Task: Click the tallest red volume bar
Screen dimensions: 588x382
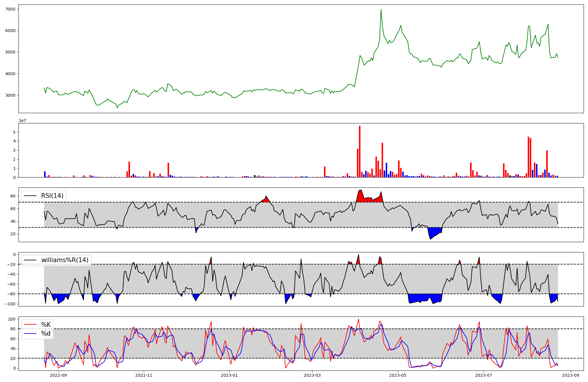Action: [360, 151]
